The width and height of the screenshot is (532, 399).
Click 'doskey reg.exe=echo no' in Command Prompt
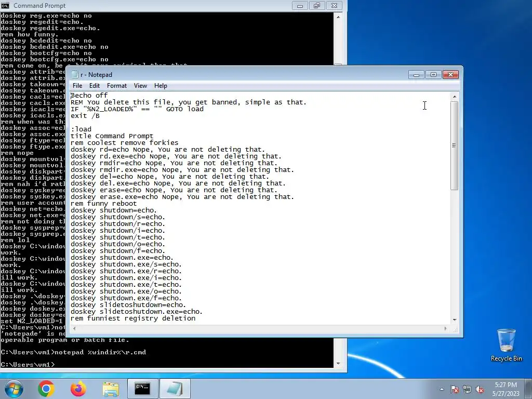coord(46,16)
